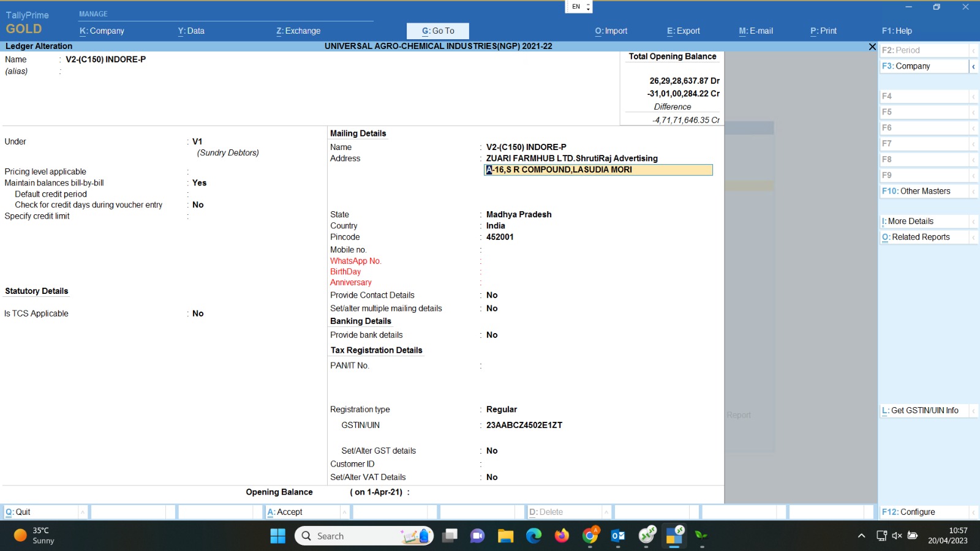Toggle Provide bank details value No
Image resolution: width=980 pixels, height=551 pixels.
492,335
